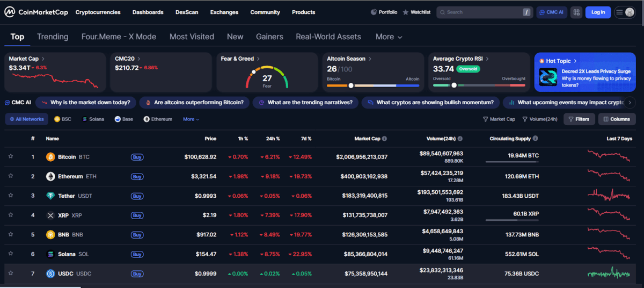
Task: Open the Columns button
Action: [x=617, y=119]
